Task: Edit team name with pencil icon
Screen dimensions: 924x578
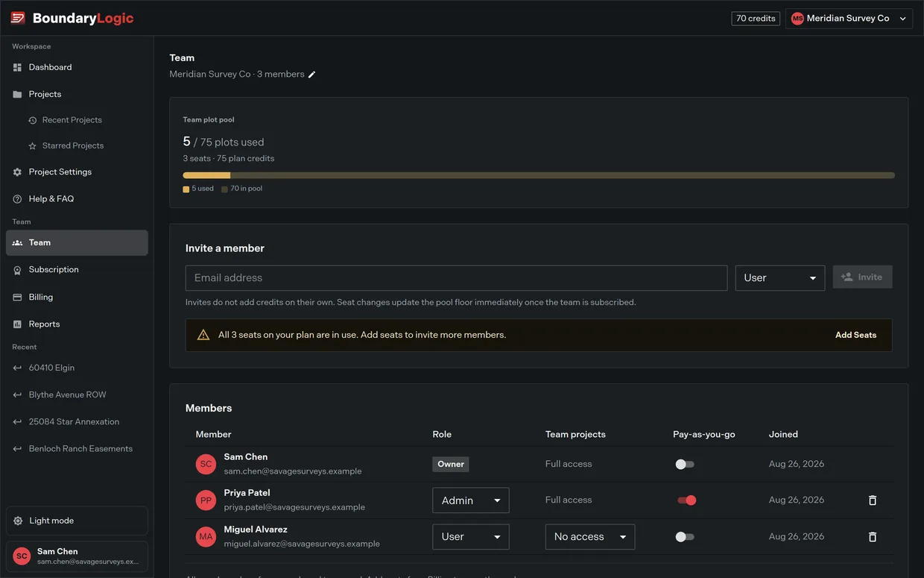Action: click(312, 75)
